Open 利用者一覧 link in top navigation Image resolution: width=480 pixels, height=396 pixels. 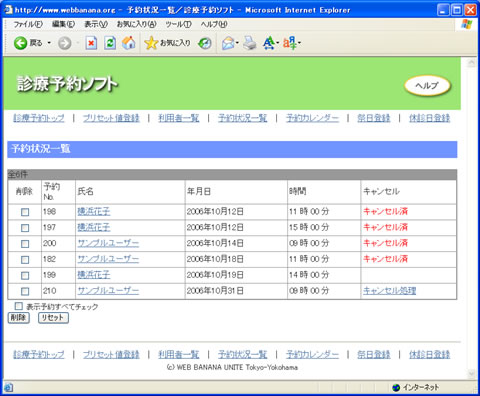(179, 118)
